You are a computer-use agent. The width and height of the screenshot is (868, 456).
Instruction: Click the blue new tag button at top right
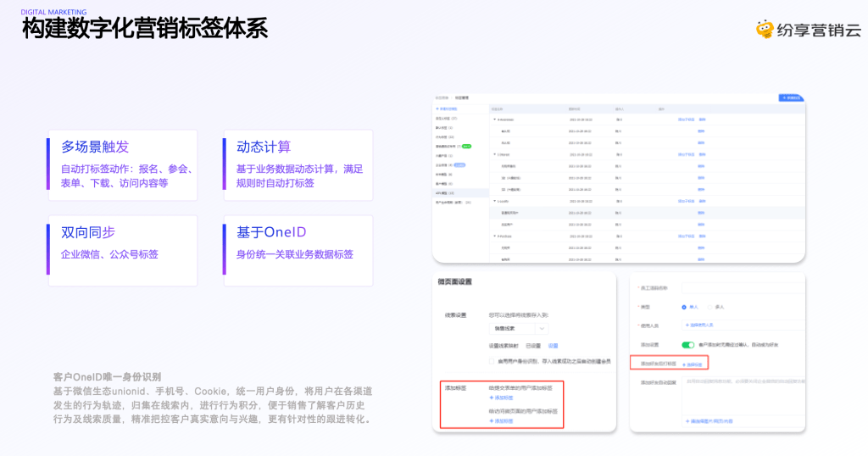click(792, 98)
